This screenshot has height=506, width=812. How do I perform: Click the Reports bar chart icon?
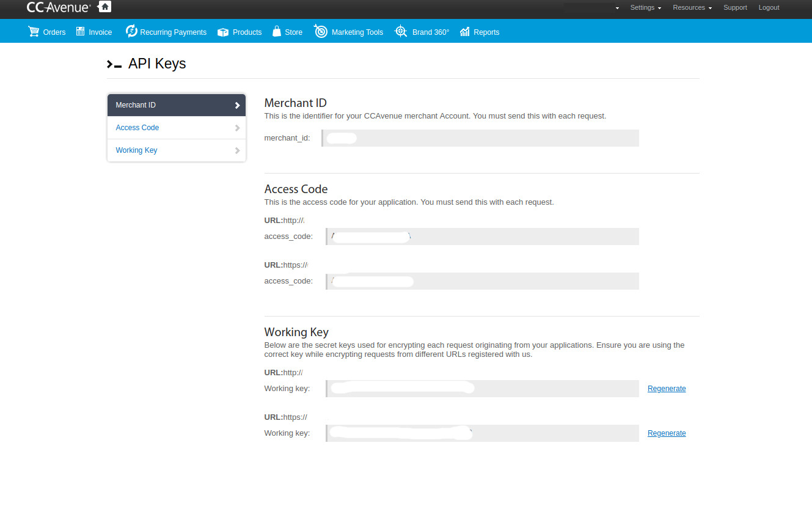pos(465,32)
